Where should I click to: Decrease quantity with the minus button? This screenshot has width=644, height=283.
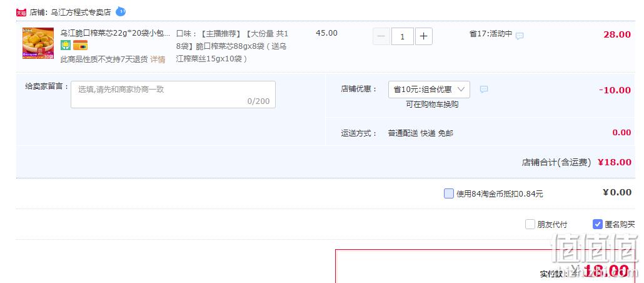(x=381, y=36)
